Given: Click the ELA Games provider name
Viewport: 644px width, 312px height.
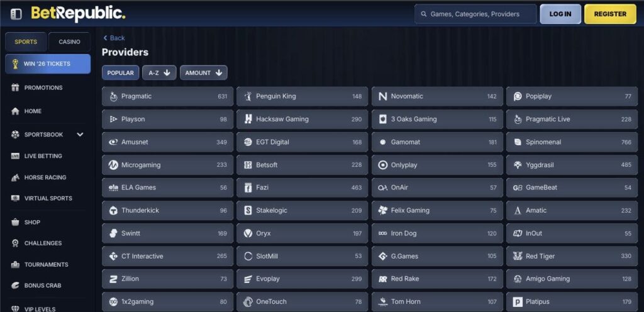Looking at the screenshot, I should (x=139, y=187).
